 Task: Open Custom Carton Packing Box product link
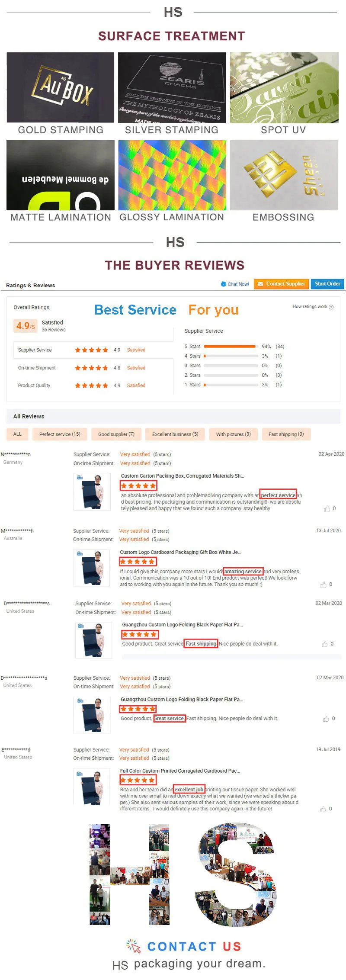pos(183,476)
